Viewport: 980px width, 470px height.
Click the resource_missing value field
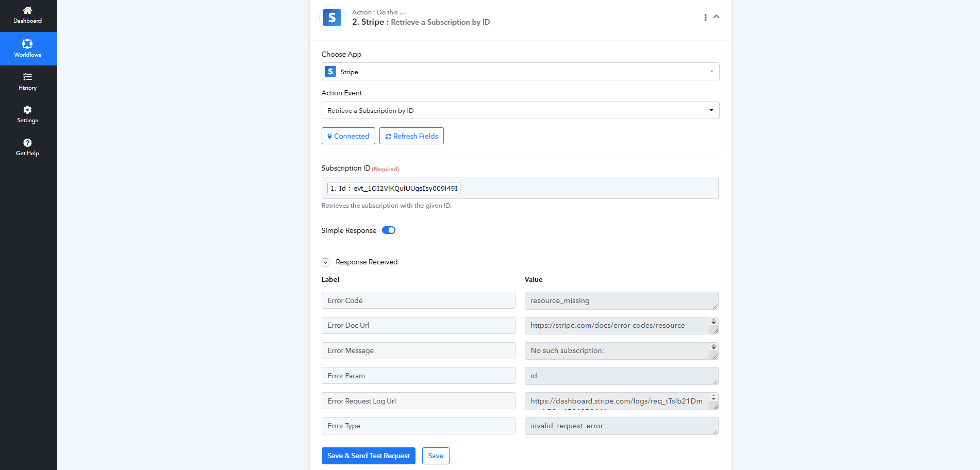point(621,300)
